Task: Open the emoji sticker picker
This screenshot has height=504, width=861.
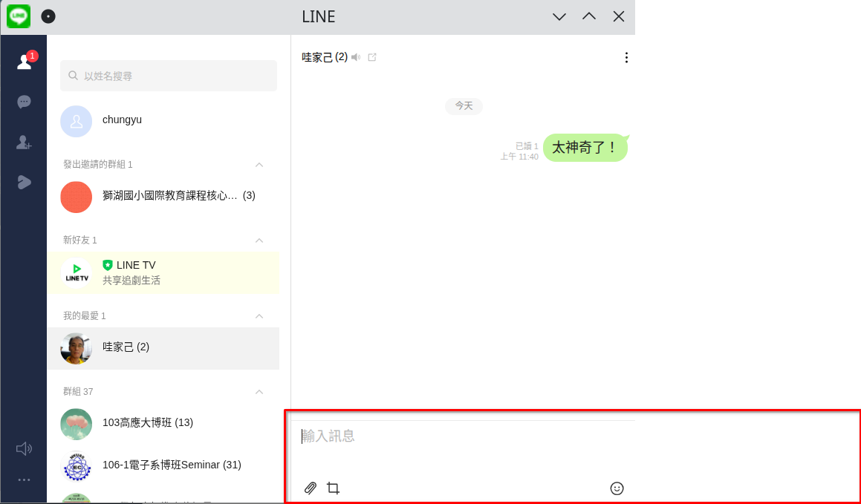Action: click(617, 488)
